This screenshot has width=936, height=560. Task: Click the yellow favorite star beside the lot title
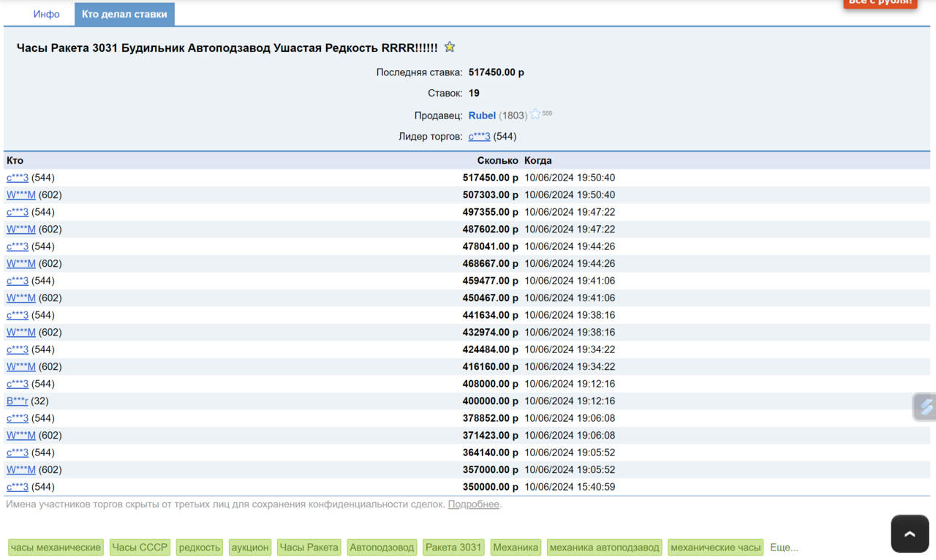[450, 48]
